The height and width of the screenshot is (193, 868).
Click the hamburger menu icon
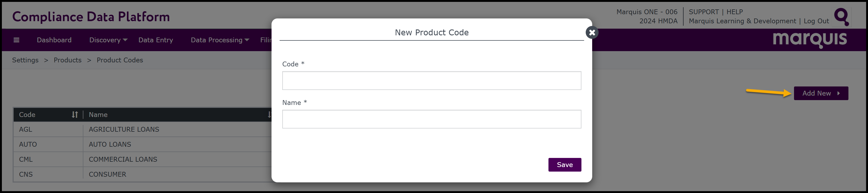(16, 40)
